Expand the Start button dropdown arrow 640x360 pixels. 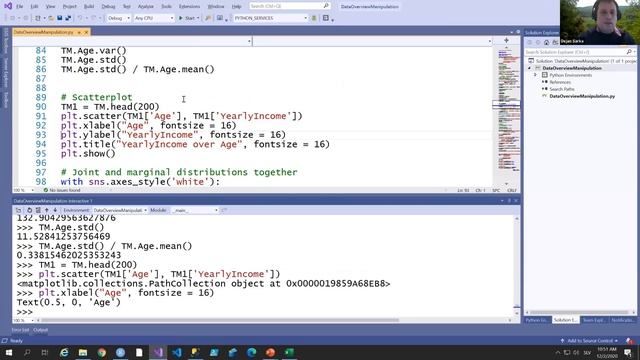198,18
